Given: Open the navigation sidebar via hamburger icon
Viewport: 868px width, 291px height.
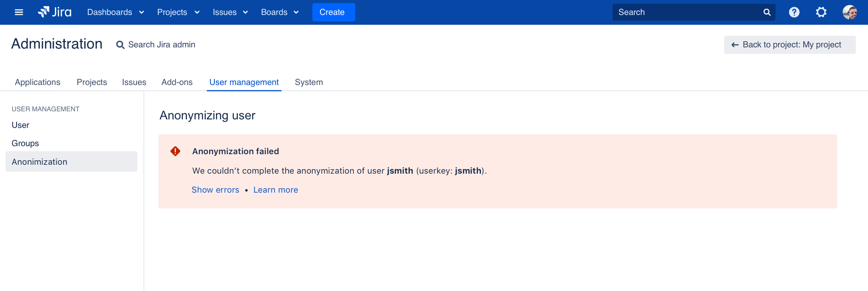Looking at the screenshot, I should pyautogui.click(x=19, y=12).
